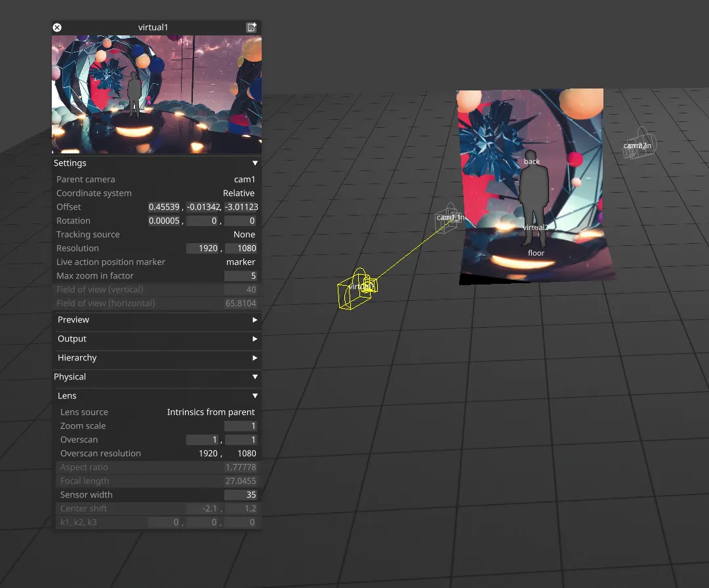Screen dimensions: 709x588
Task: Switch Coordinate system from Relative
Action: tap(239, 193)
